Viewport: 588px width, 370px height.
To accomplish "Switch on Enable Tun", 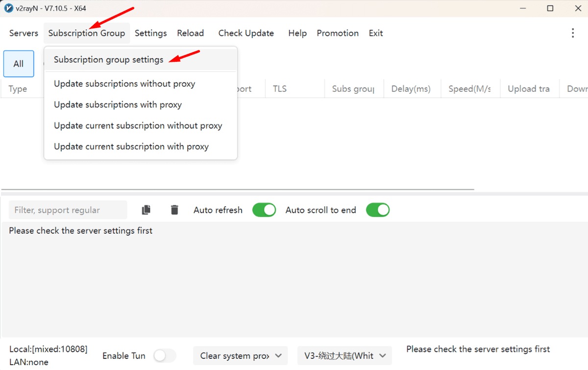I will (x=165, y=356).
